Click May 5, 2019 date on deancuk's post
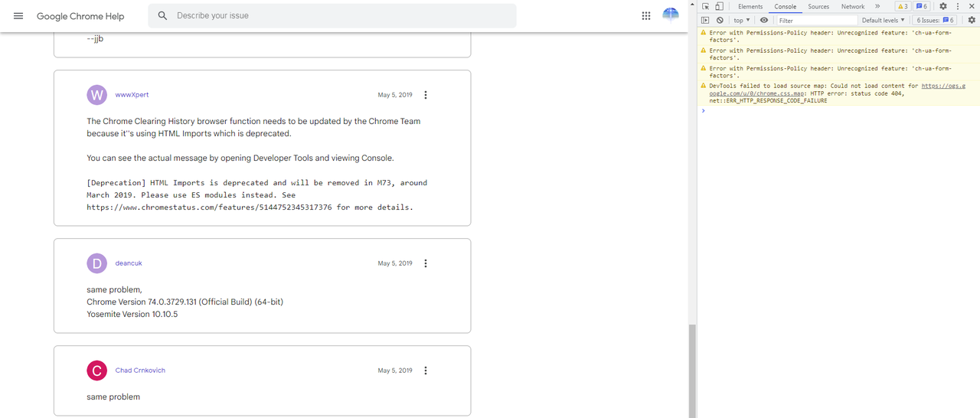The width and height of the screenshot is (980, 418). 395,263
